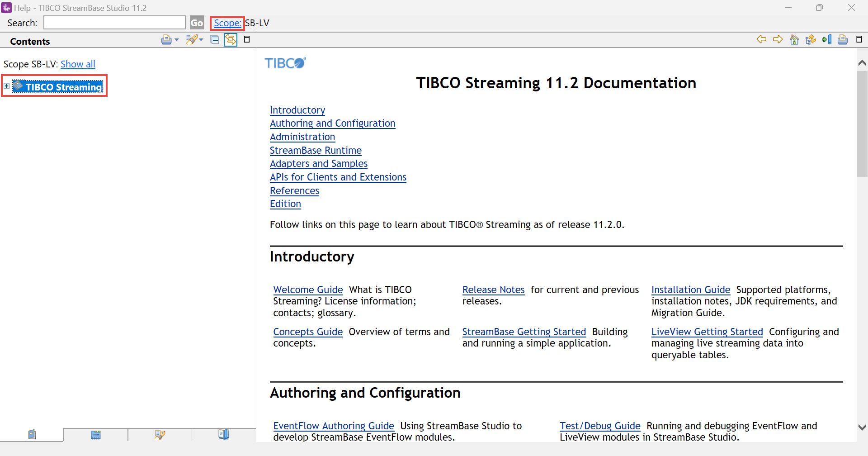
Task: Open the Search Topic dropdown arrow
Action: point(201,40)
